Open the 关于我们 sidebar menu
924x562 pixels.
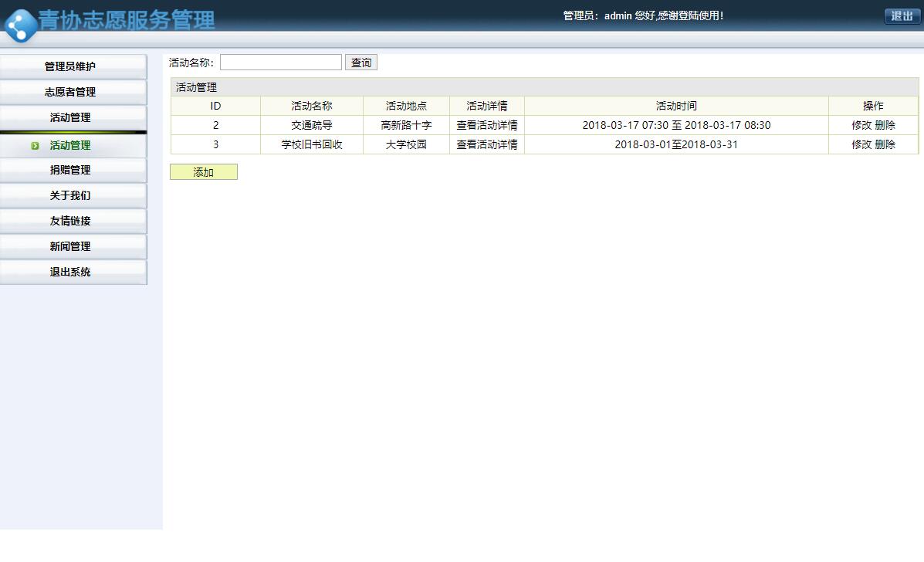pos(73,195)
